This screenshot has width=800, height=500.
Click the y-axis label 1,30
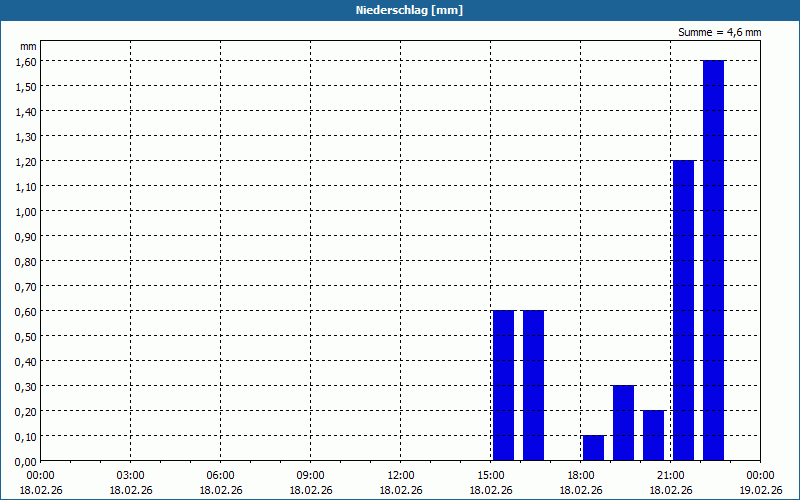pos(26,136)
